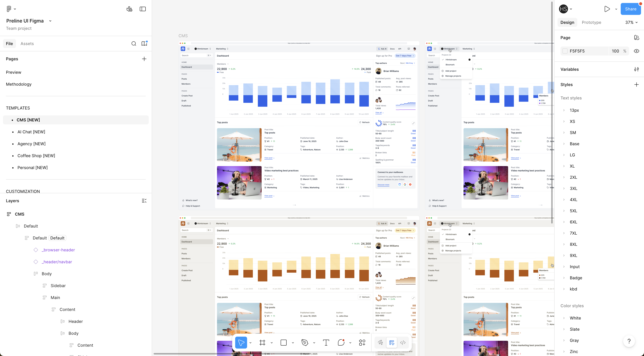
Task: Click the Share button
Action: pyautogui.click(x=631, y=9)
